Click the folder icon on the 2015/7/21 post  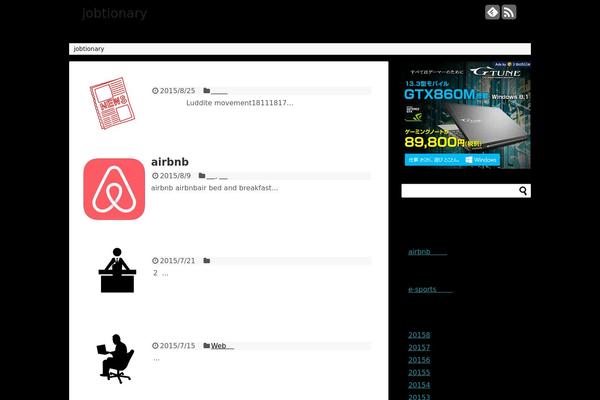(x=207, y=261)
